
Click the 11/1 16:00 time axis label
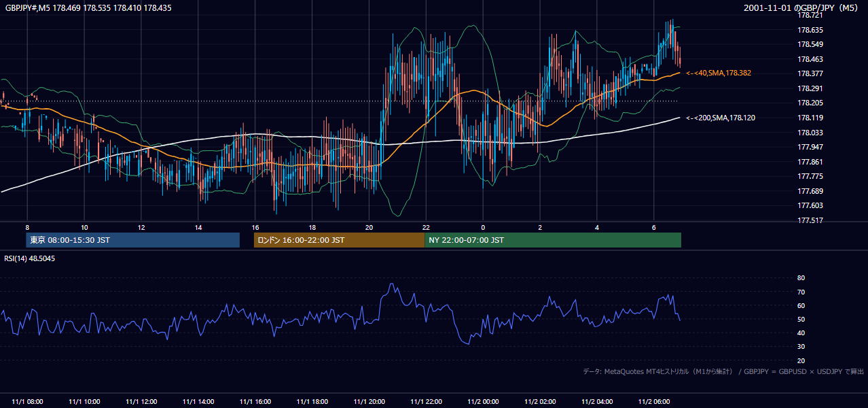255,402
